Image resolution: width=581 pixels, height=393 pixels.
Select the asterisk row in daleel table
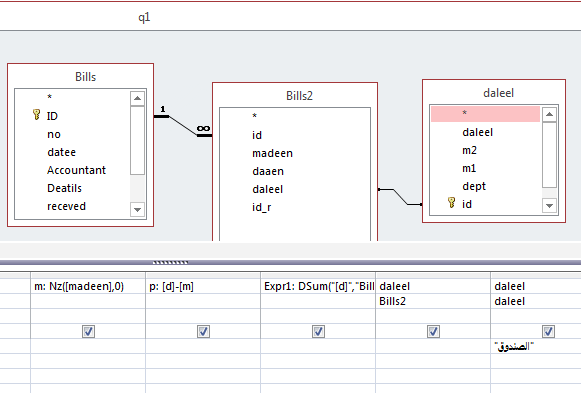pos(485,114)
